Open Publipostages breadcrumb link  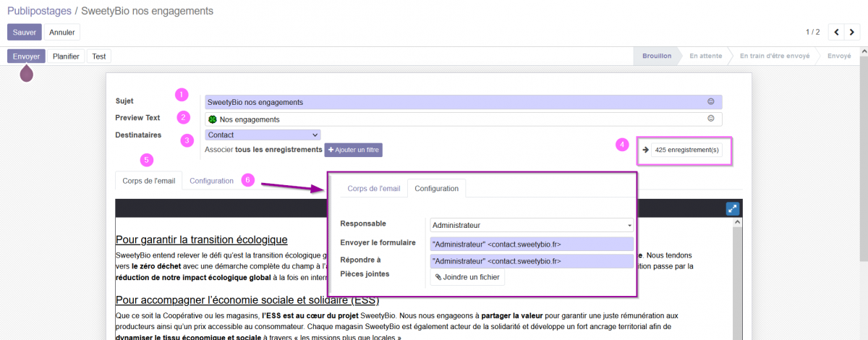39,11
